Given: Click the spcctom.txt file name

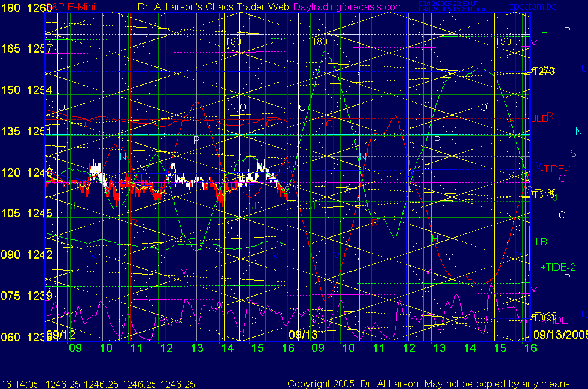Looking at the screenshot, I should (x=532, y=7).
